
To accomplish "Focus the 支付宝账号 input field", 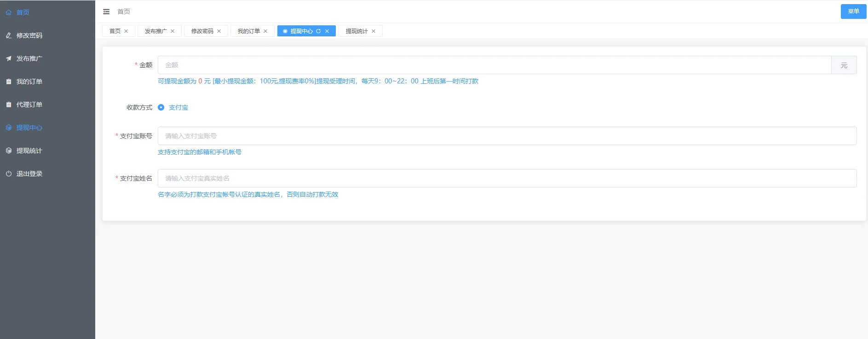I will tap(507, 136).
